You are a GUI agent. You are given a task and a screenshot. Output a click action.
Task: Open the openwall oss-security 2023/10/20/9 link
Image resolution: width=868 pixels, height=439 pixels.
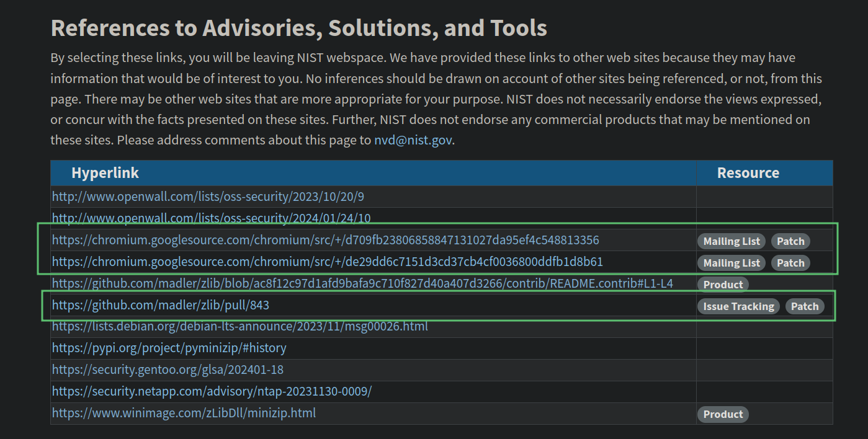pyautogui.click(x=208, y=197)
